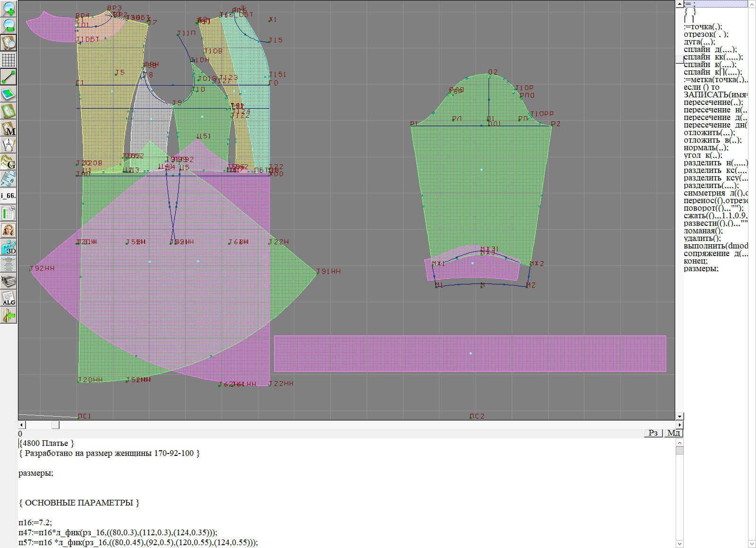Toggle the grid display icon
This screenshot has width=756, height=548.
(9, 60)
